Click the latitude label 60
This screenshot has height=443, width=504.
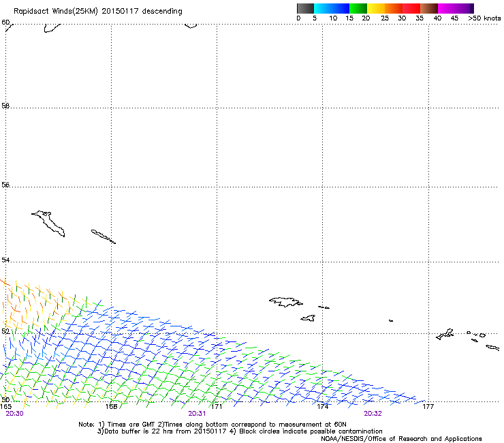click(x=6, y=22)
